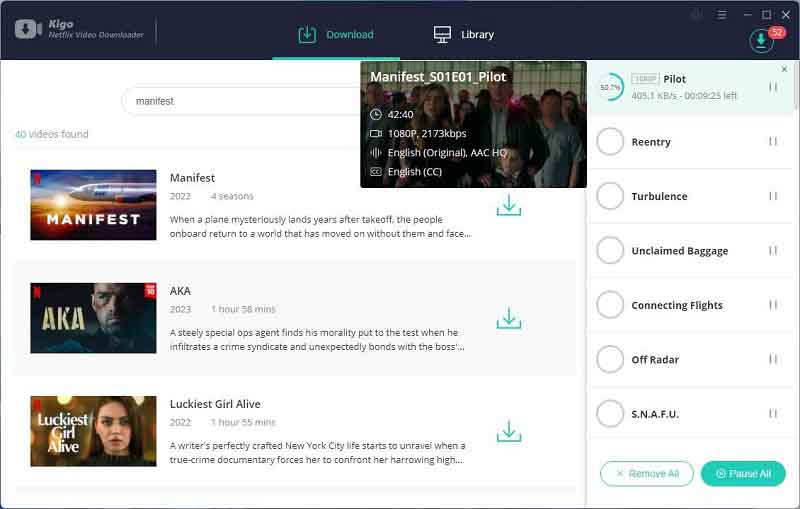Maximize the Kigo window
The image size is (800, 509).
766,15
